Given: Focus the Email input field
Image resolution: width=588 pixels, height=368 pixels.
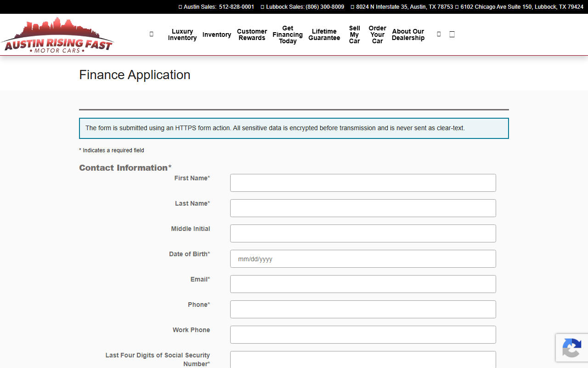Looking at the screenshot, I should point(363,284).
